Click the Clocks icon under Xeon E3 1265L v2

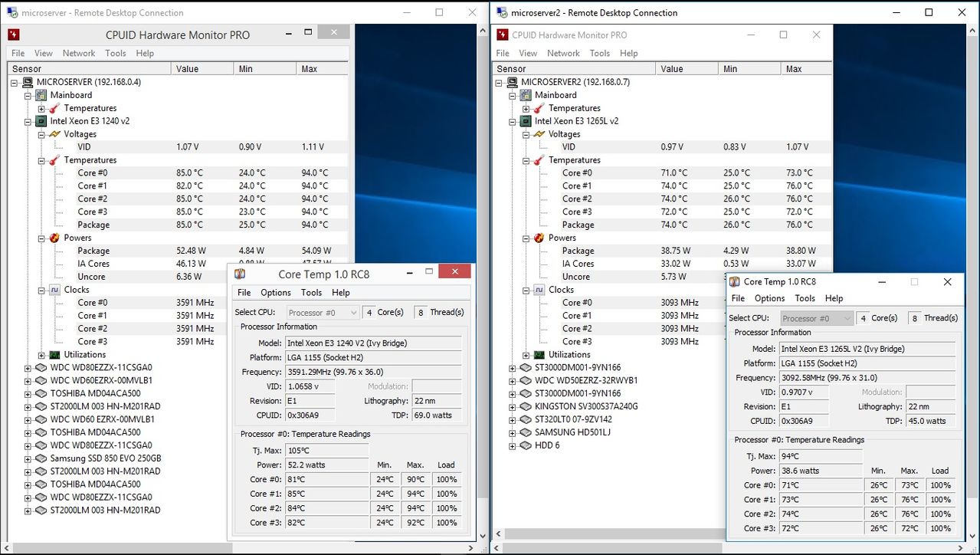(539, 290)
